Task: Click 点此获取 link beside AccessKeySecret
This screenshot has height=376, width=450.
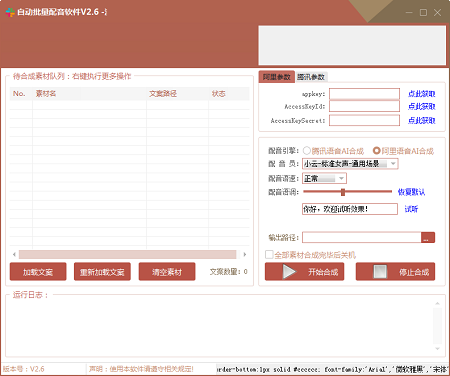Action: click(422, 120)
